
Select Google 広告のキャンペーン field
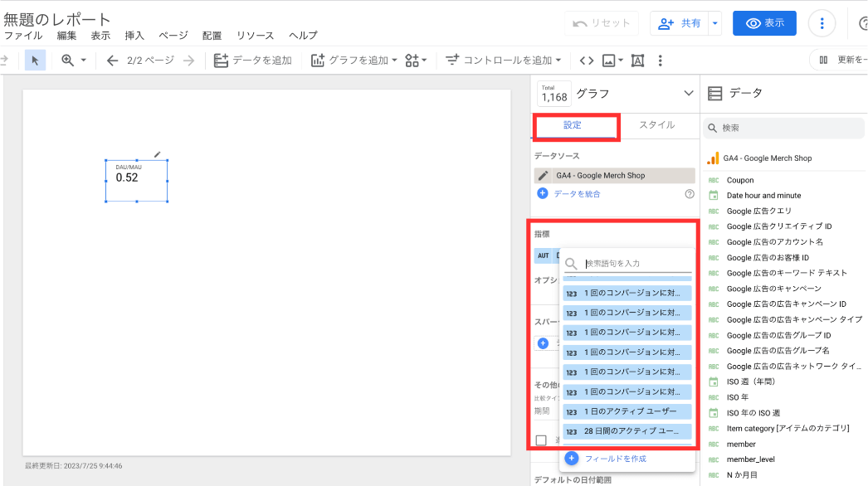point(774,289)
